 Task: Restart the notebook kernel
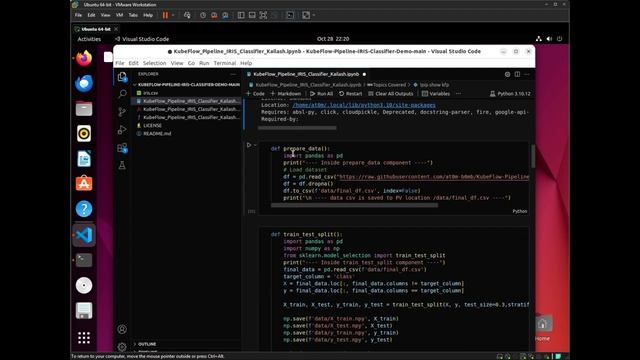point(351,93)
